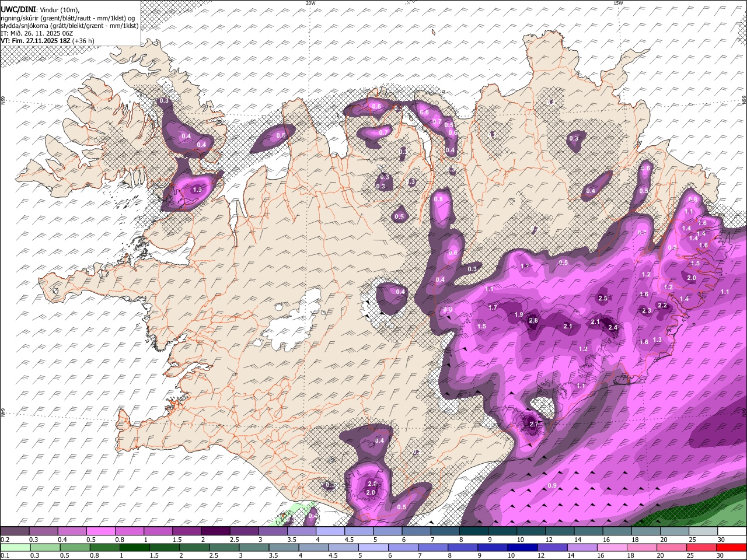
Task: Select the white swatch labeled 30 in top legend row
Action: [732, 531]
